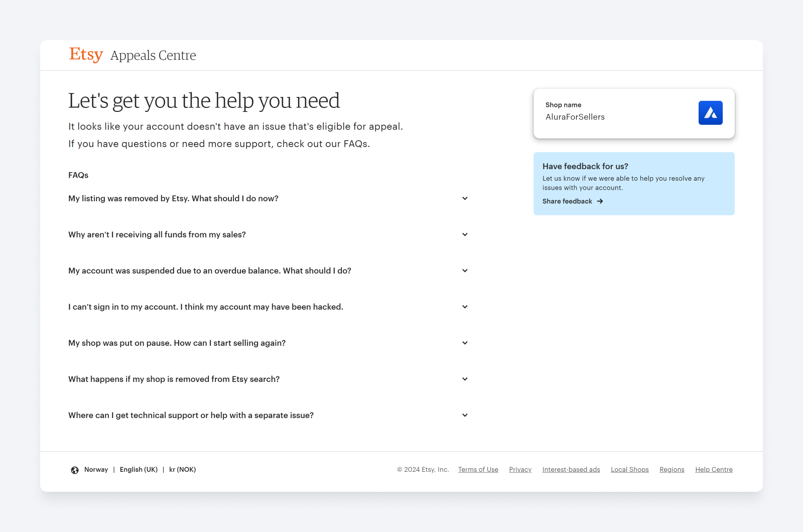Change the currency from kr (NOK)
Image resolution: width=803 pixels, height=532 pixels.
pyautogui.click(x=182, y=469)
